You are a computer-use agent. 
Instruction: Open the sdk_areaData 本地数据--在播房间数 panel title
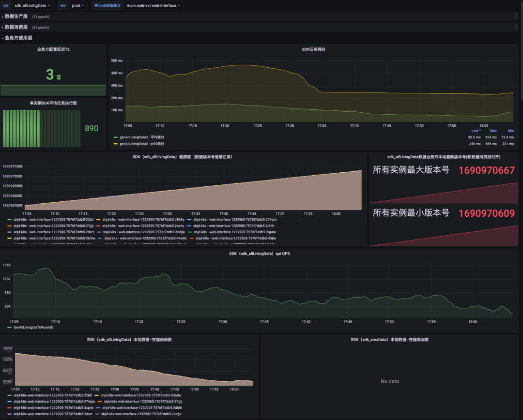pos(389,340)
